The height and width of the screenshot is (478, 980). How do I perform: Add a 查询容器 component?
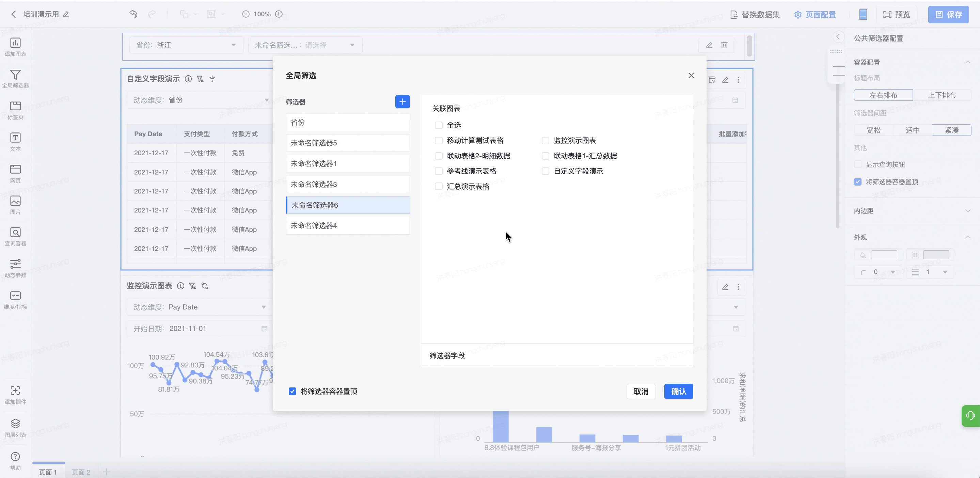tap(15, 237)
